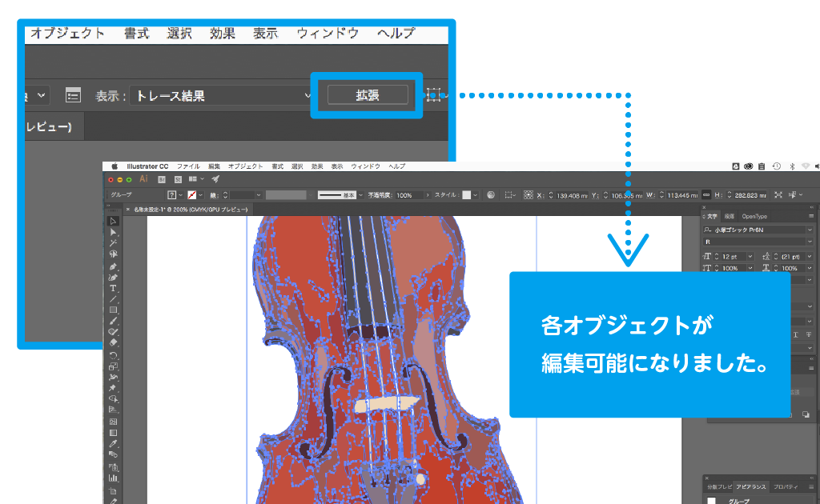Select the Type tool
The image size is (820, 504).
point(113,288)
